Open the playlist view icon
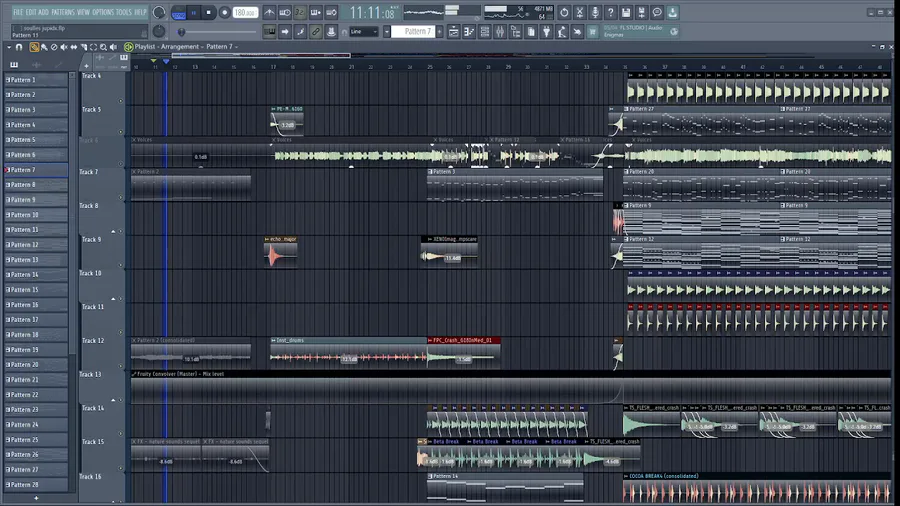900x506 pixels. tap(453, 32)
